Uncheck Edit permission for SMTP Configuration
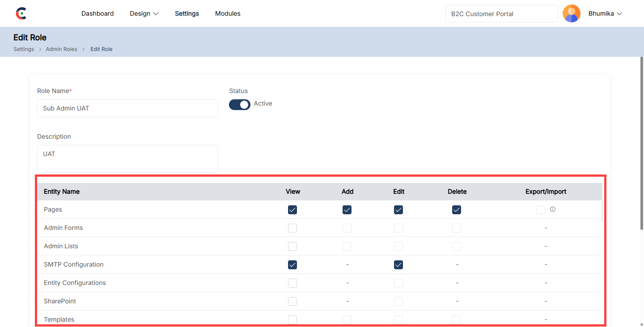The width and height of the screenshot is (644, 327). click(x=398, y=265)
